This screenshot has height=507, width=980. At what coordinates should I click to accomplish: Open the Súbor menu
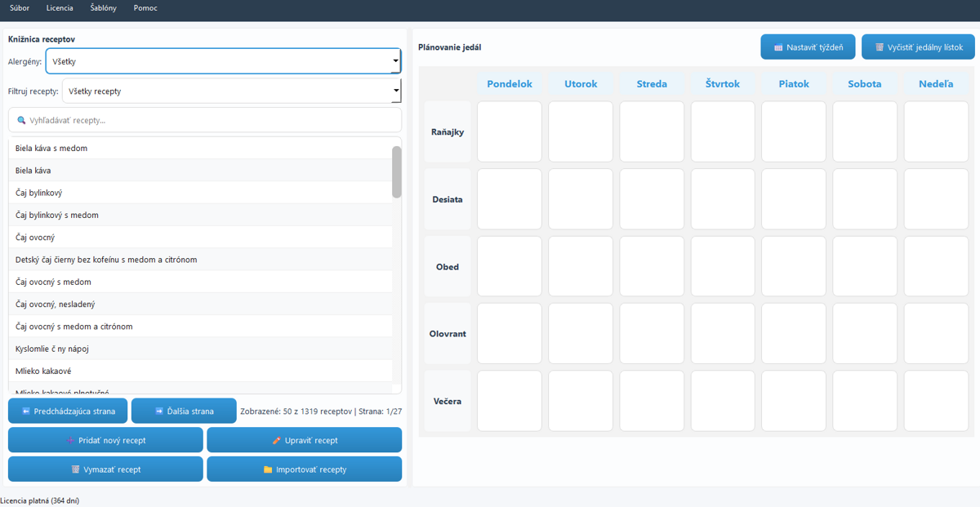[20, 8]
